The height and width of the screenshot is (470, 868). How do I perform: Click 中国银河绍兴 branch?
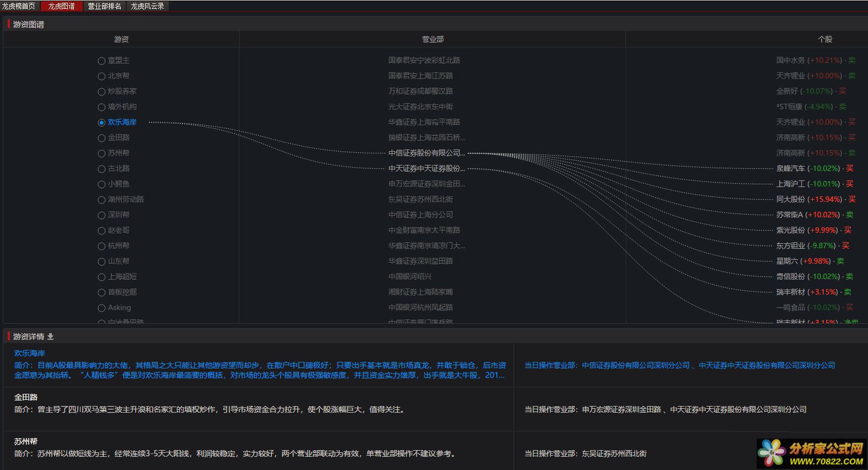tap(410, 276)
